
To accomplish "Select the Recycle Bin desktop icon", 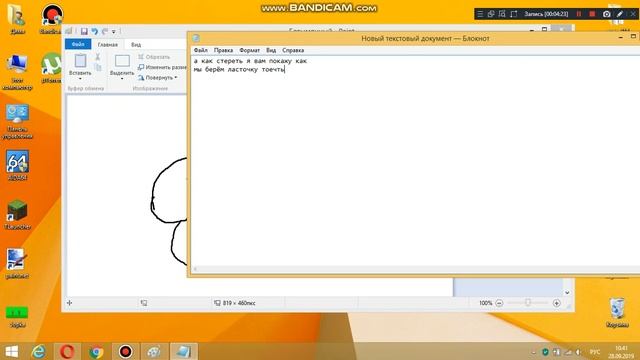I will (617, 313).
